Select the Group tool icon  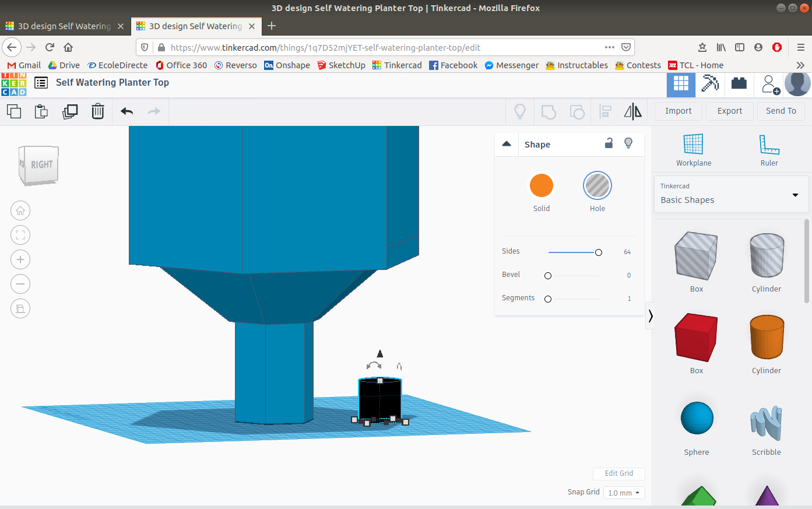pyautogui.click(x=548, y=111)
